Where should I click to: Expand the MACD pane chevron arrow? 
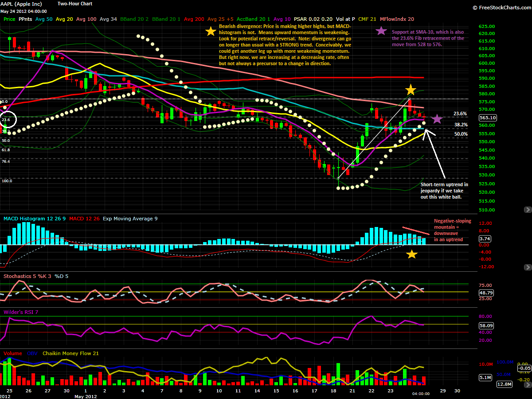[527, 267]
